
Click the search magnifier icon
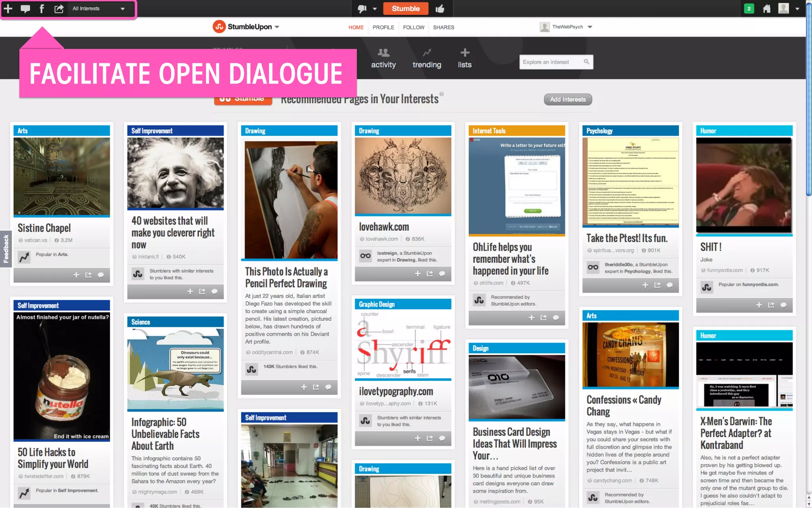coord(586,62)
